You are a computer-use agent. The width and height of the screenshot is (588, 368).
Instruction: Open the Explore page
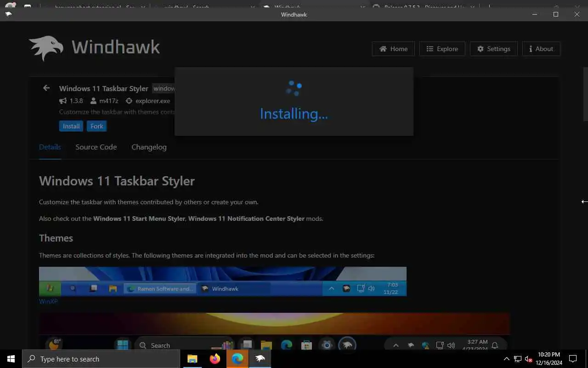pyautogui.click(x=442, y=49)
